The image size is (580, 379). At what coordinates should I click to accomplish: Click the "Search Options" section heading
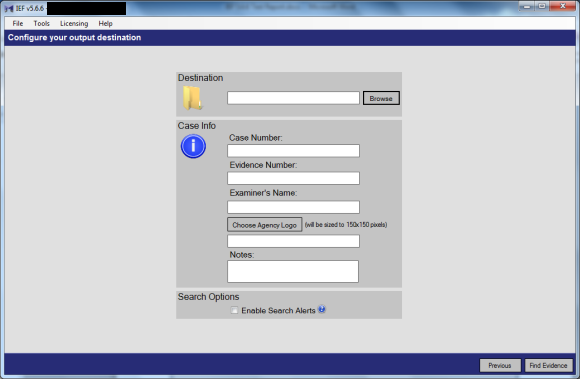208,297
